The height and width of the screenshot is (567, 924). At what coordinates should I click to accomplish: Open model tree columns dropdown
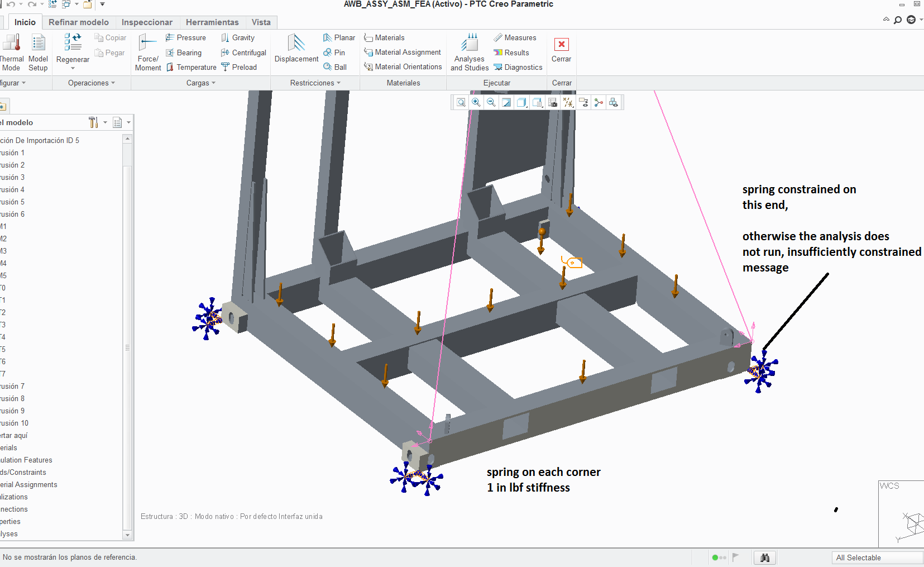129,122
